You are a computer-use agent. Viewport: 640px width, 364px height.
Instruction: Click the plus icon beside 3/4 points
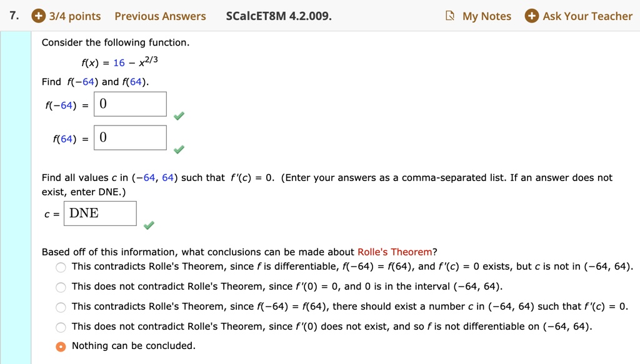38,16
